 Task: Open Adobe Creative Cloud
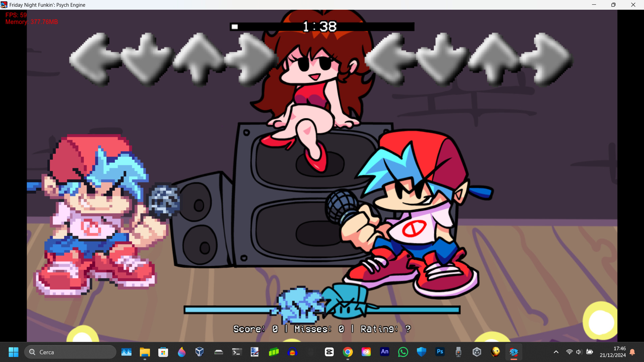click(x=366, y=352)
